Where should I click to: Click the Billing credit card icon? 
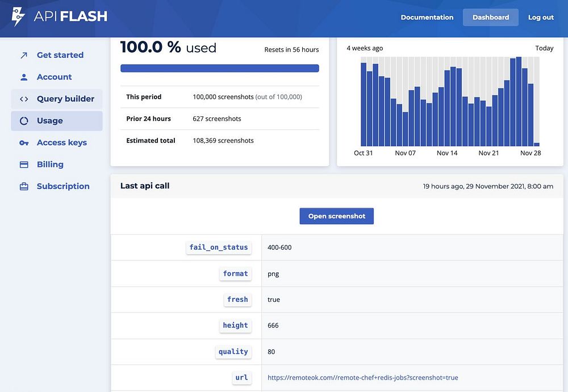(x=24, y=165)
